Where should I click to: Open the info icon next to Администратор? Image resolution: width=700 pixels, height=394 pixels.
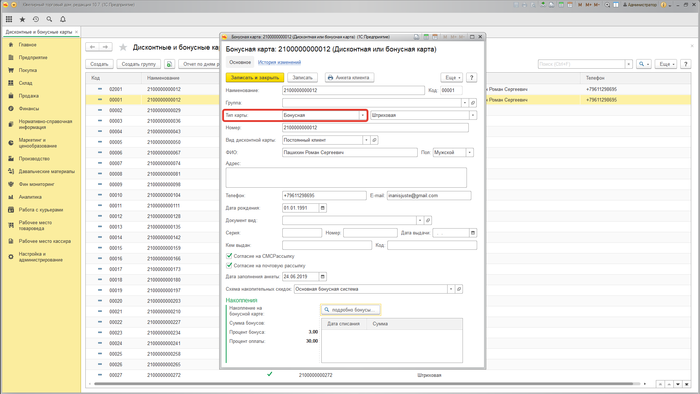[x=663, y=5]
